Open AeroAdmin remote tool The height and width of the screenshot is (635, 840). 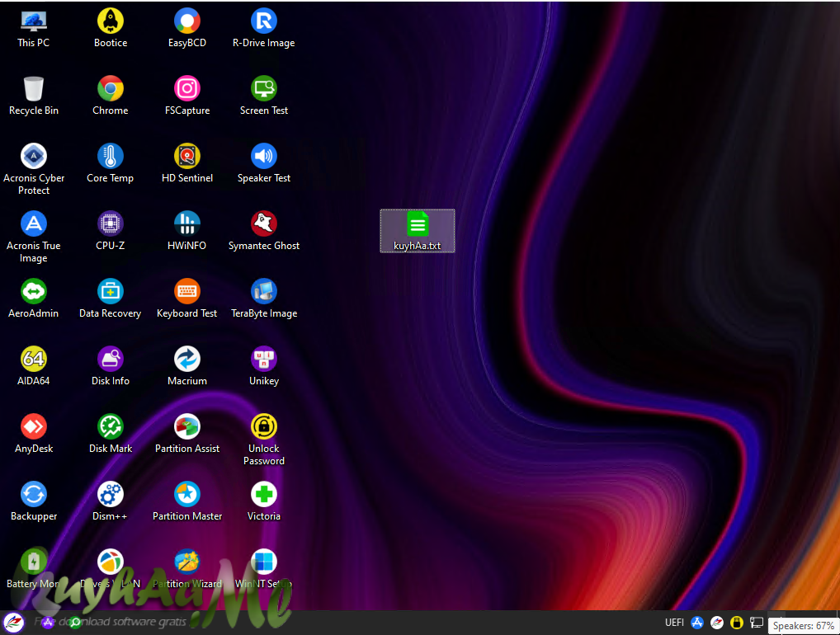pos(33,299)
